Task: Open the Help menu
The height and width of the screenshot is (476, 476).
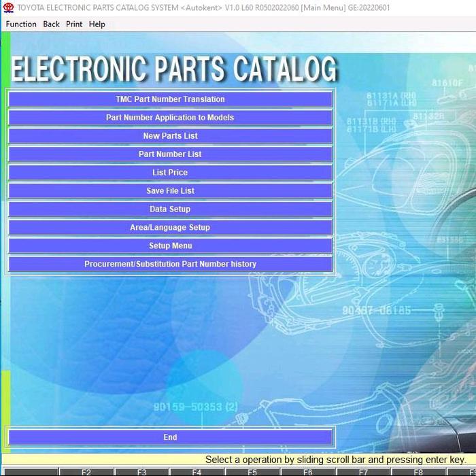Action: click(97, 24)
